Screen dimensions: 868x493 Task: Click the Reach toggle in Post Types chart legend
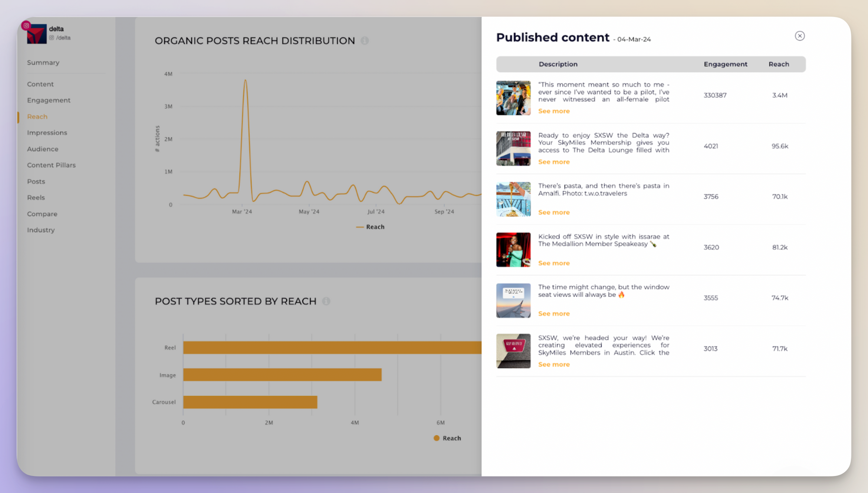tap(447, 438)
